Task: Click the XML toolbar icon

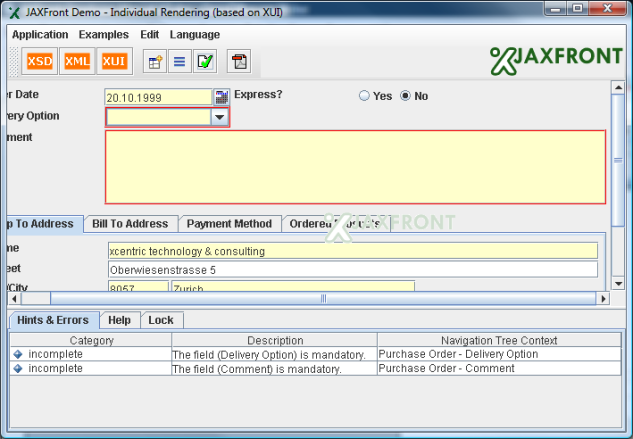Action: pos(77,62)
